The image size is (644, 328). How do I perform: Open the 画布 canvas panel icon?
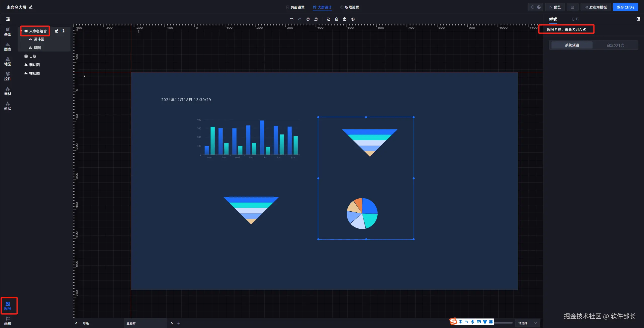(x=8, y=321)
